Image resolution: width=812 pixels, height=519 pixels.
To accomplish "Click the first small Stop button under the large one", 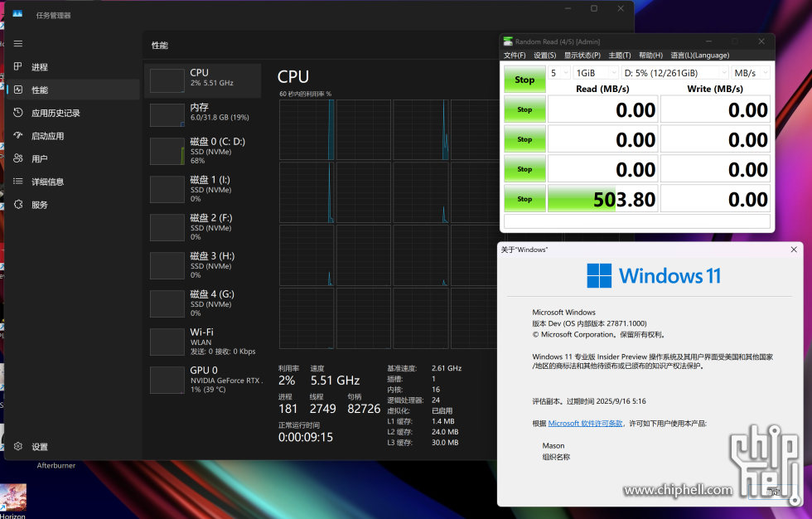I will [x=524, y=109].
